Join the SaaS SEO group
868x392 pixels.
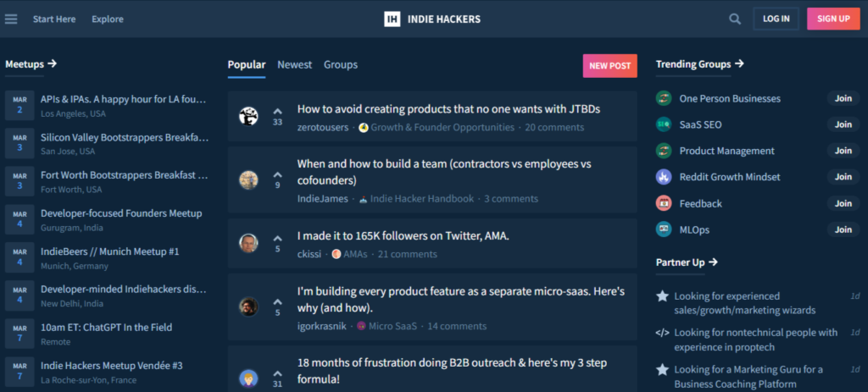[843, 124]
